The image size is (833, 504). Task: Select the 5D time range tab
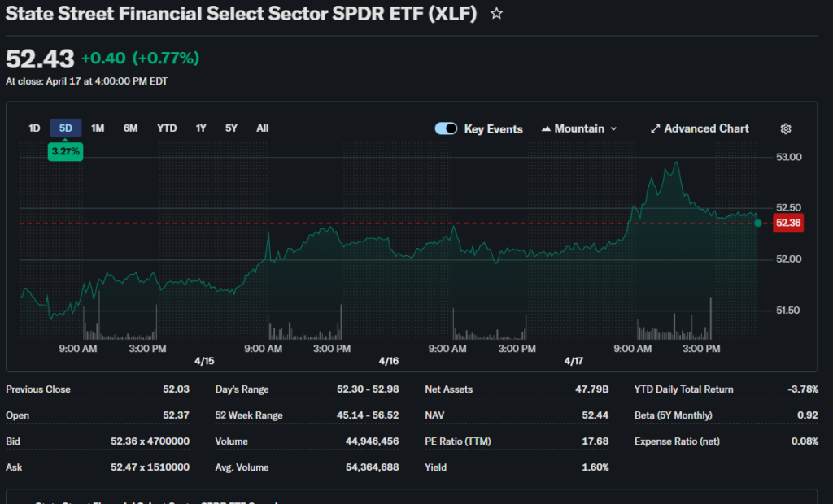point(66,128)
